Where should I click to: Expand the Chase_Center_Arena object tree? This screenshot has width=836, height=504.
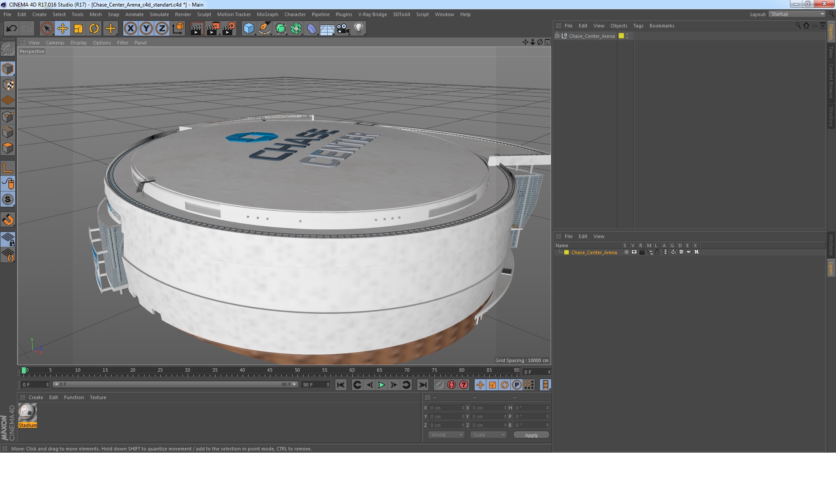pyautogui.click(x=557, y=36)
